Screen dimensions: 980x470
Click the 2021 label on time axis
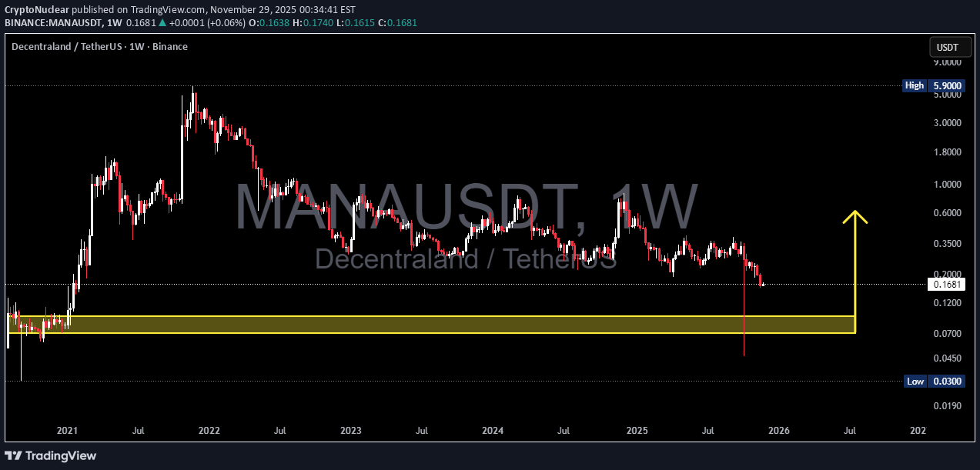coord(68,432)
